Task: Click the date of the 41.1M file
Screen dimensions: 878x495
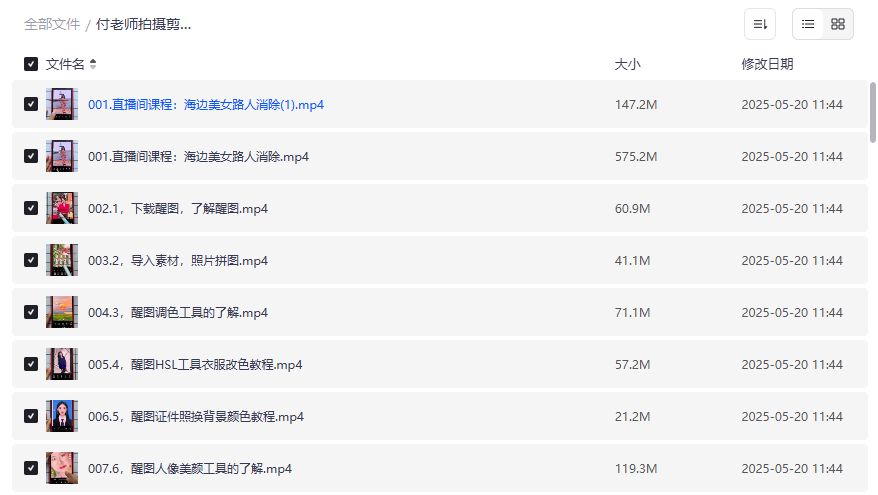Action: 792,261
